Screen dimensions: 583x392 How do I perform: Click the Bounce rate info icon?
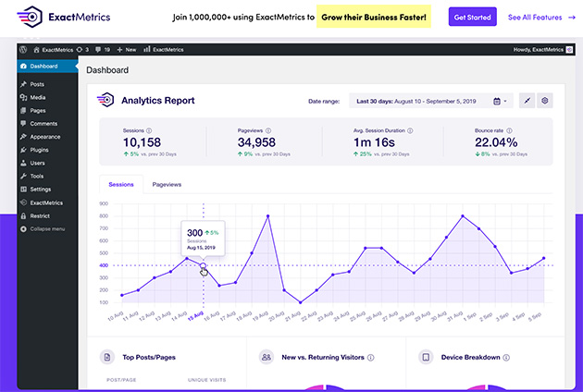(509, 130)
